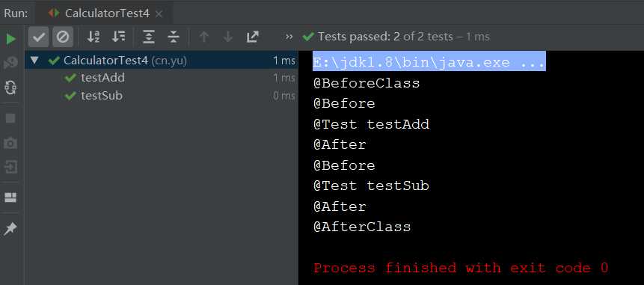Rerun tests with green play icon
Viewport: 644px width, 285px height.
tap(10, 39)
